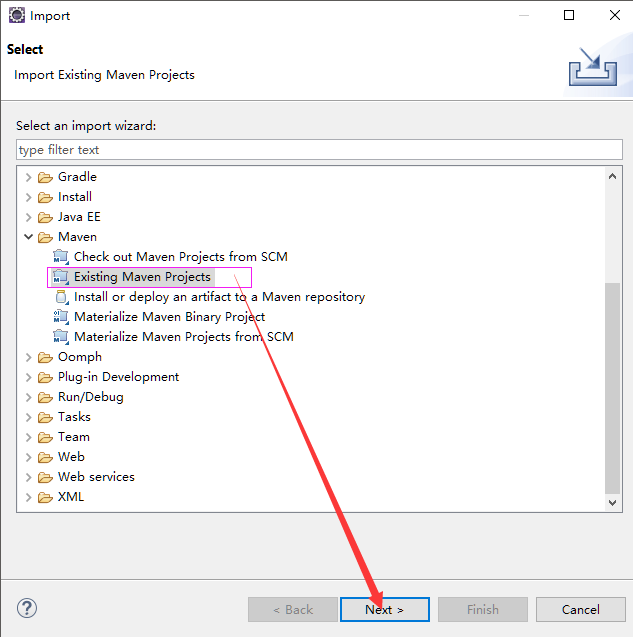The width and height of the screenshot is (633, 637).
Task: Click the Check out Maven Projects from SCM icon
Action: coord(61,257)
